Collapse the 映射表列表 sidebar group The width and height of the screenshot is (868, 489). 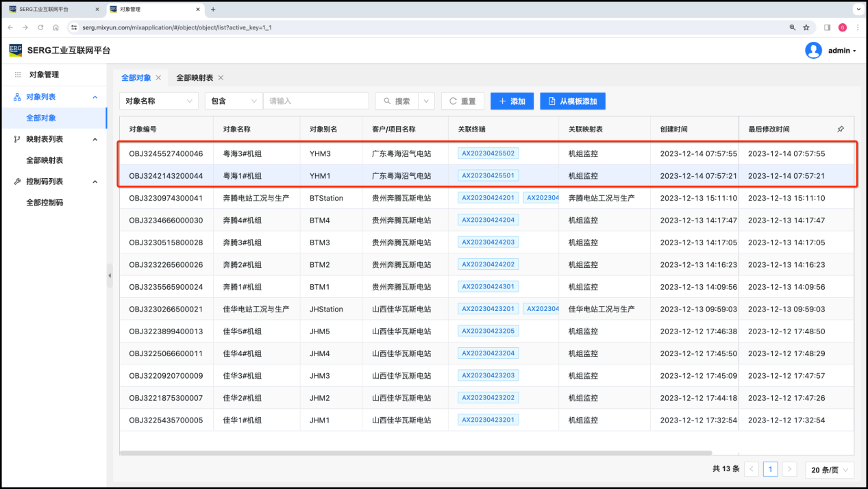[95, 139]
